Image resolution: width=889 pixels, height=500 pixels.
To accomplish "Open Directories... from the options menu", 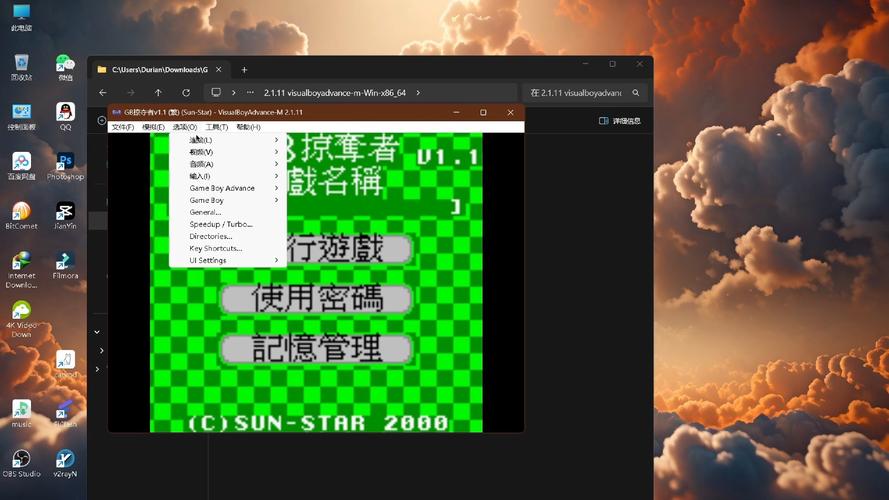I will click(228, 236).
